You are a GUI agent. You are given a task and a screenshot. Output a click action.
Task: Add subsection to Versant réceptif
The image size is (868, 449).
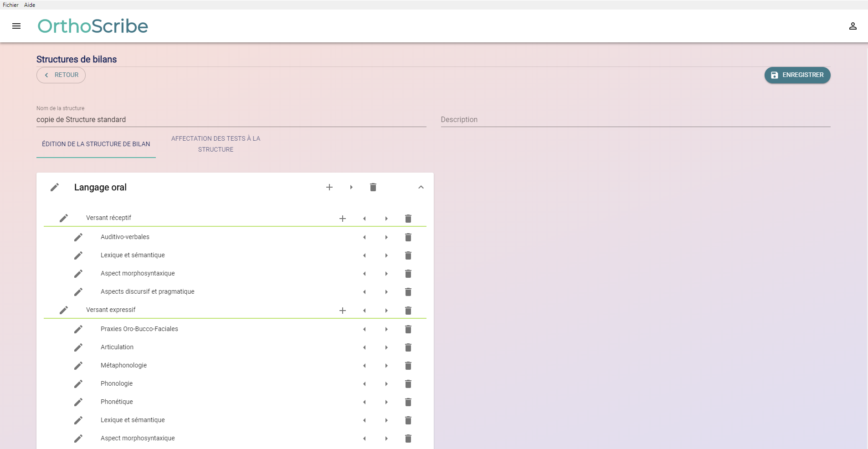pos(343,219)
